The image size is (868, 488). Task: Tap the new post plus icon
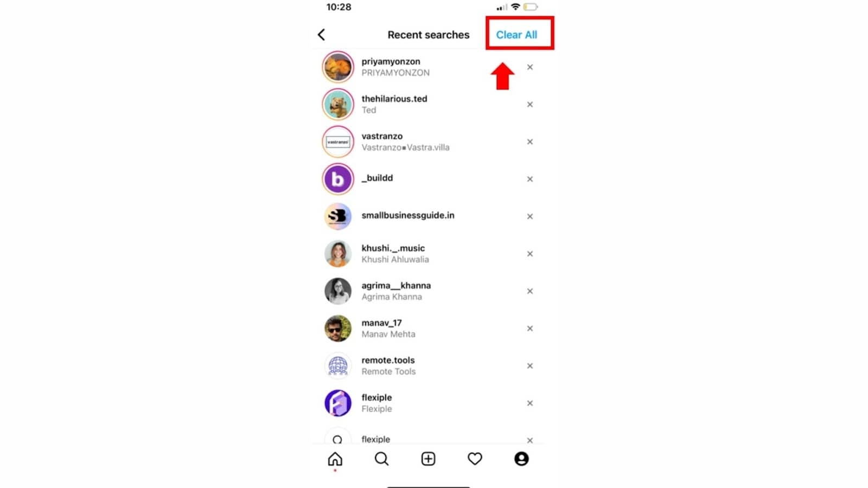pos(428,459)
